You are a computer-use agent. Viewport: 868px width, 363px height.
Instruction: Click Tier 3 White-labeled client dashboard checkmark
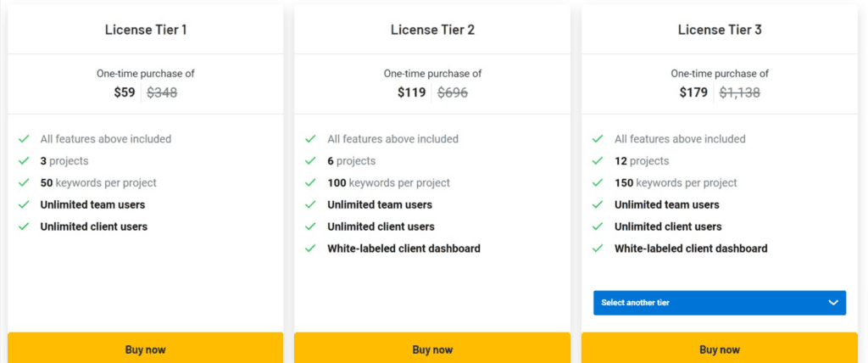pos(598,249)
